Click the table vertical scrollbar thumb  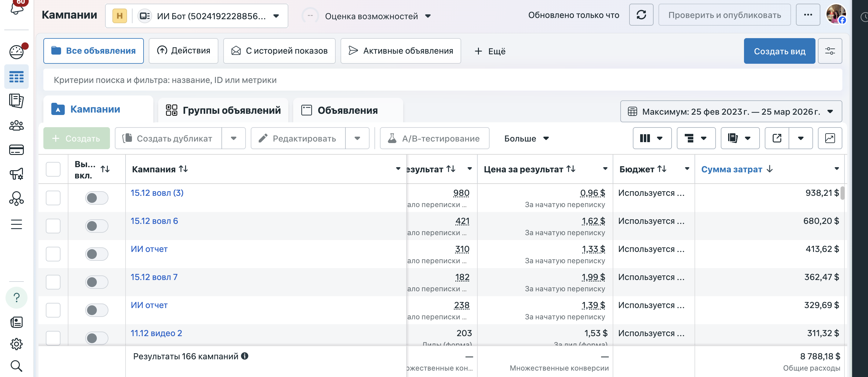[842, 193]
